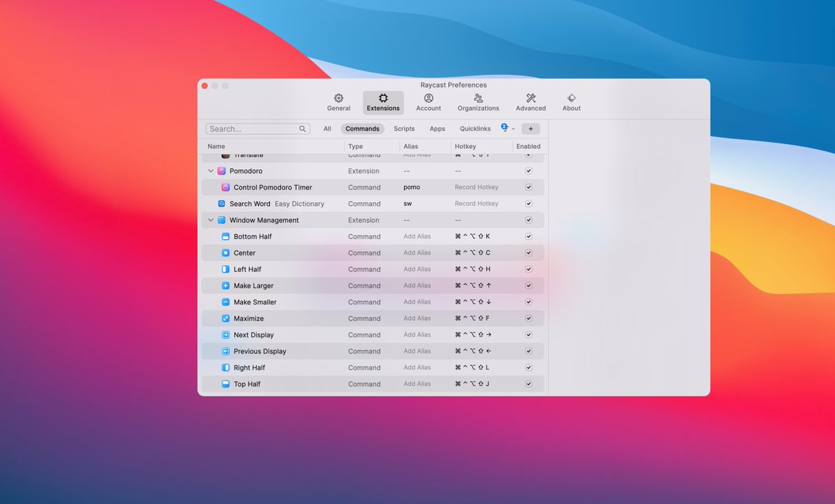Uncheck Bottom Half enabled checkbox
Viewport: 835px width, 504px height.
point(529,236)
